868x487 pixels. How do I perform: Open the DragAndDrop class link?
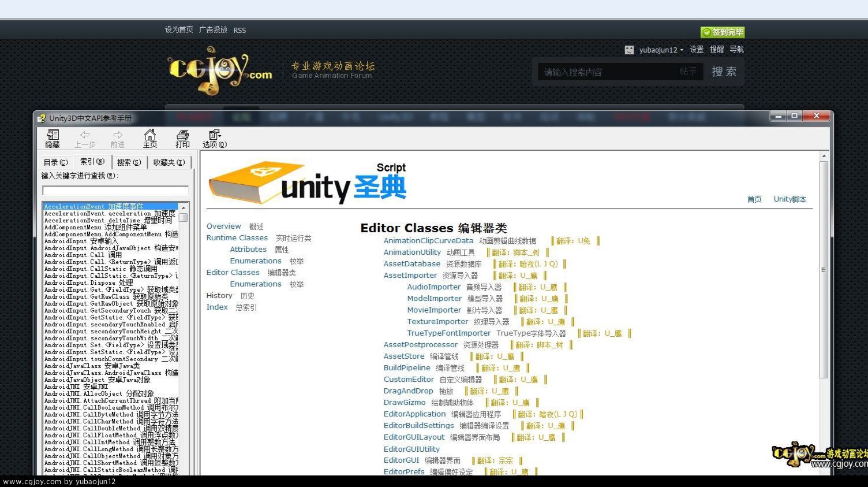[x=408, y=391]
